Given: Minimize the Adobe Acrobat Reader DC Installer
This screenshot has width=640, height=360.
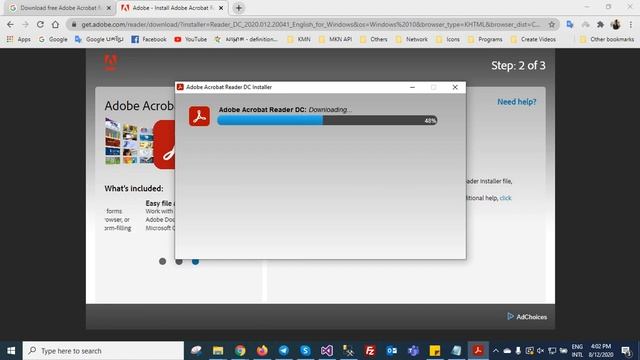Looking at the screenshot, I should tap(412, 87).
